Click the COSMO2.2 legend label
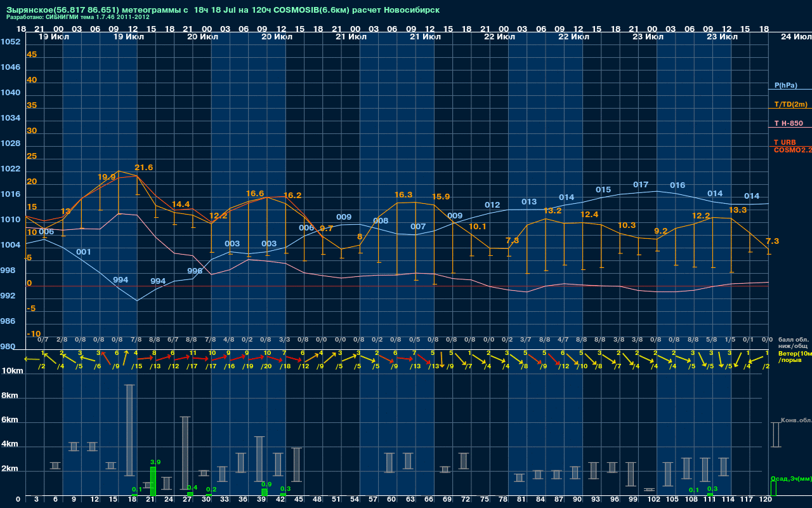Image resolution: width=812 pixels, height=508 pixels. 792,150
